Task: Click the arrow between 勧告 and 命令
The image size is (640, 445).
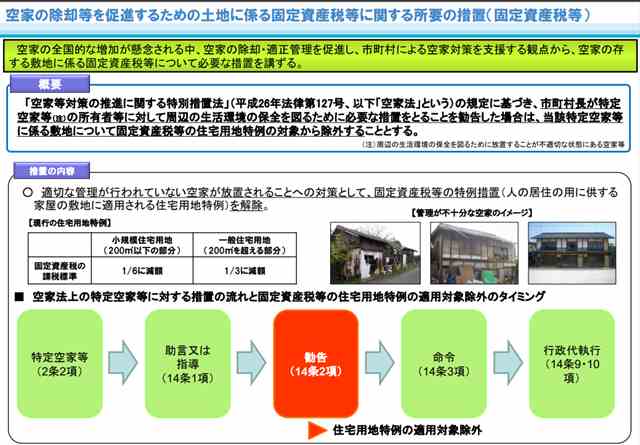Action: click(x=381, y=358)
